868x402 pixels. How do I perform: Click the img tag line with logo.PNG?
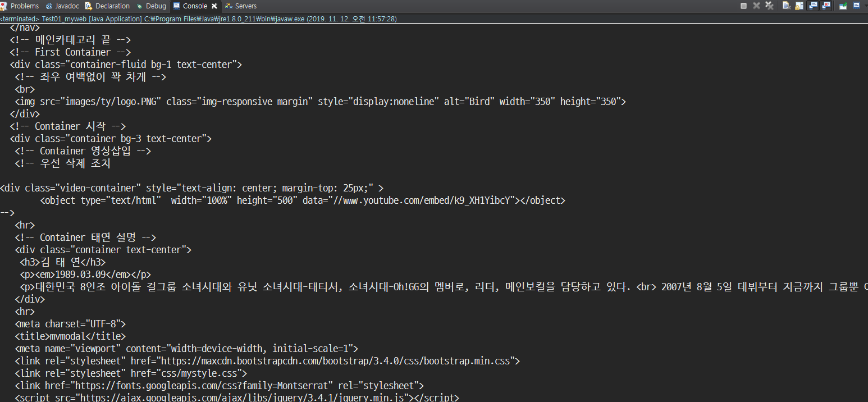coord(320,102)
